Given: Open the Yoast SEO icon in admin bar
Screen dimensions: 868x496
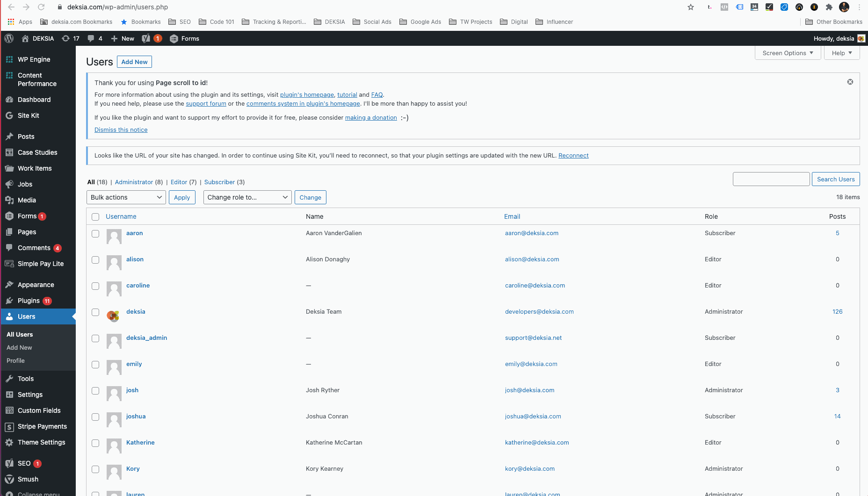Looking at the screenshot, I should click(146, 38).
